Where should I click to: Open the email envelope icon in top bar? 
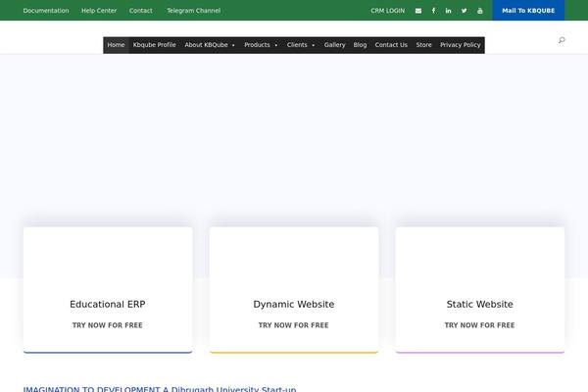coord(418,11)
